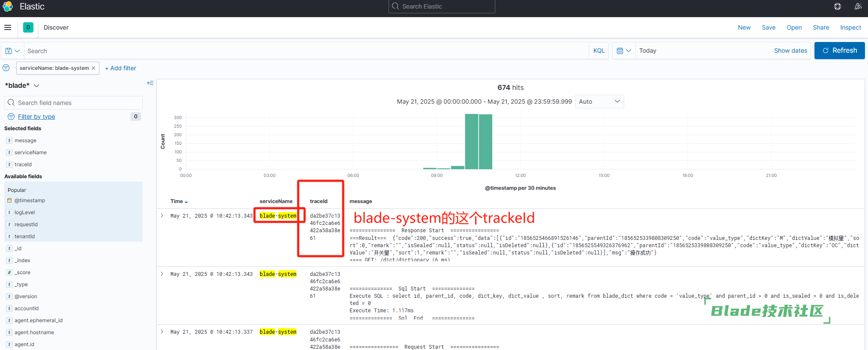Select serviceName field in selected fields
Viewport: 868px width, 350px height.
30,153
